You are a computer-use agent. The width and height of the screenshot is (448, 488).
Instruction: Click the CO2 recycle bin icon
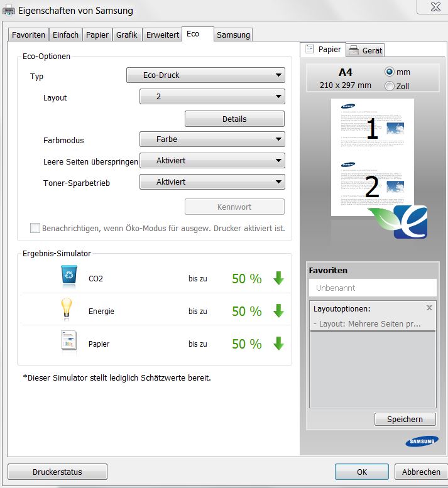tap(69, 274)
